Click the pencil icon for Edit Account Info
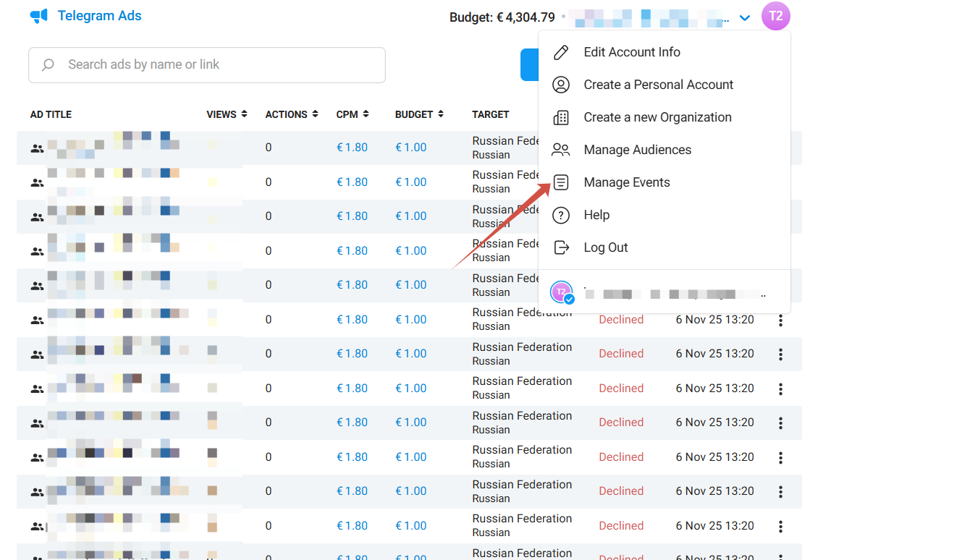 click(x=561, y=52)
